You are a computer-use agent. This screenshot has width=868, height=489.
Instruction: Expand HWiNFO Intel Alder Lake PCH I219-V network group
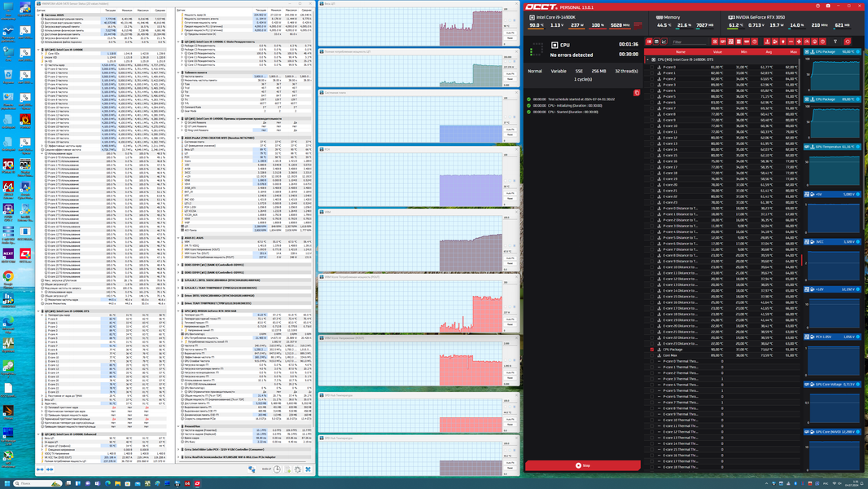179,449
